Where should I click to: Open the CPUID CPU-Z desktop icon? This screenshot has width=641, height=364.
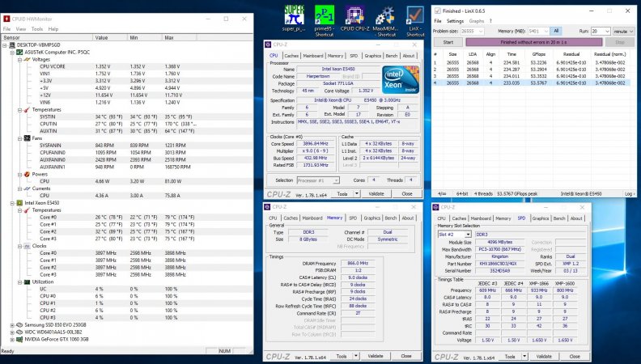tap(354, 19)
